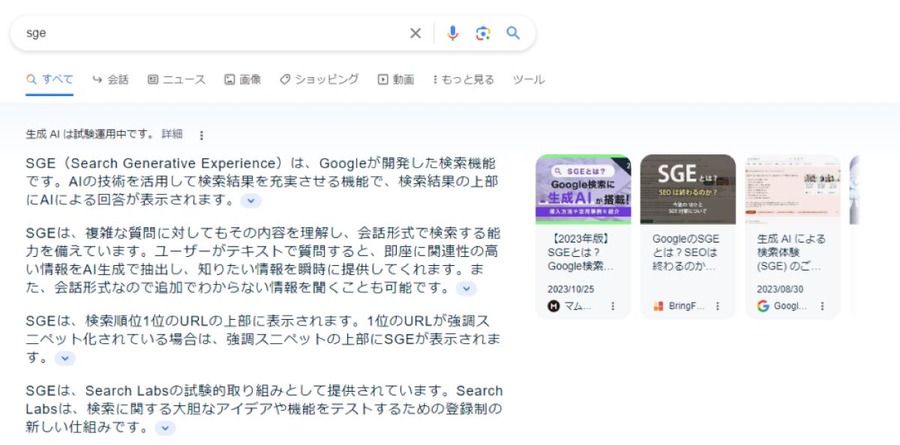Screen dimensions: 900x445
Task: Expand the paragraph about 強調スニペット
Action: (65, 358)
